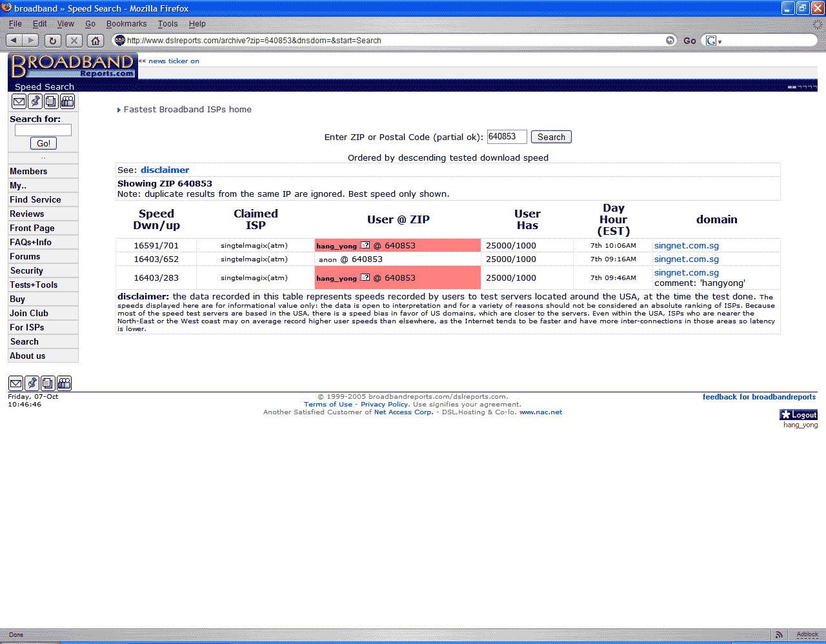
Task: Open the Google search engine icon dropdown
Action: point(713,41)
